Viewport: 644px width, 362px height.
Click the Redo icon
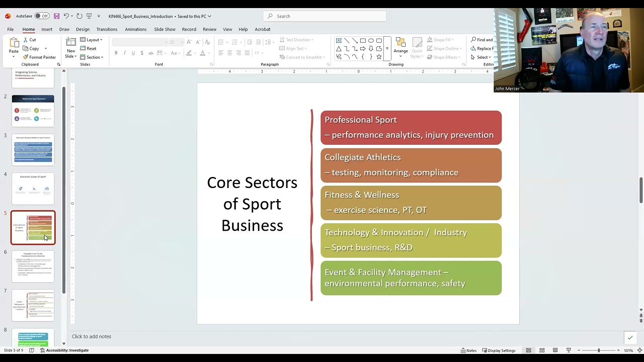point(79,16)
